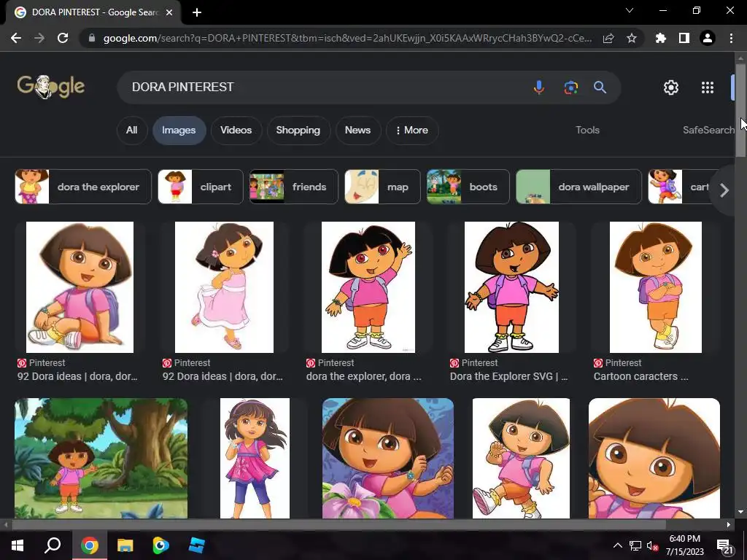The width and height of the screenshot is (747, 560).
Task: Open Dora in pink dress thumbnail
Action: (x=224, y=287)
